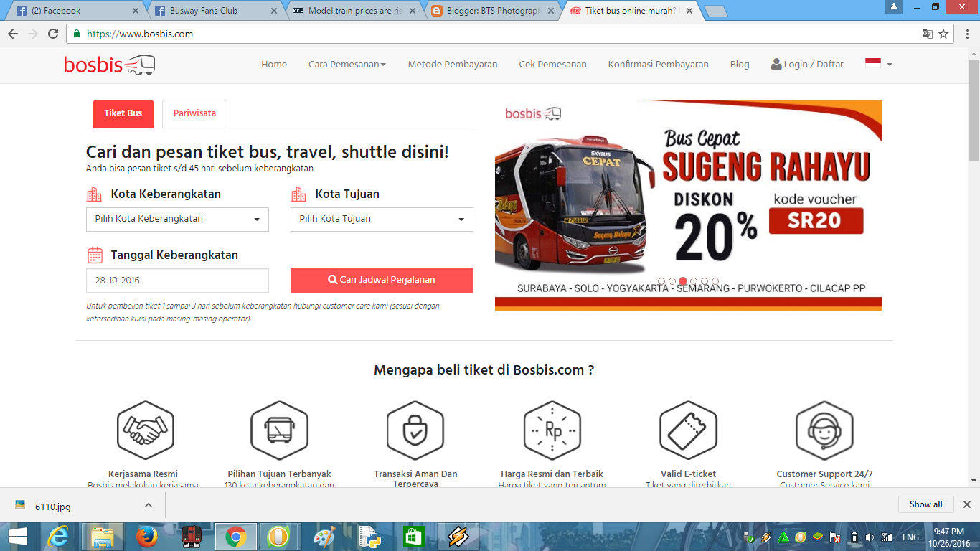Click building icon beside Kota Keberangkatan
Screen dimensions: 980x551
94,194
